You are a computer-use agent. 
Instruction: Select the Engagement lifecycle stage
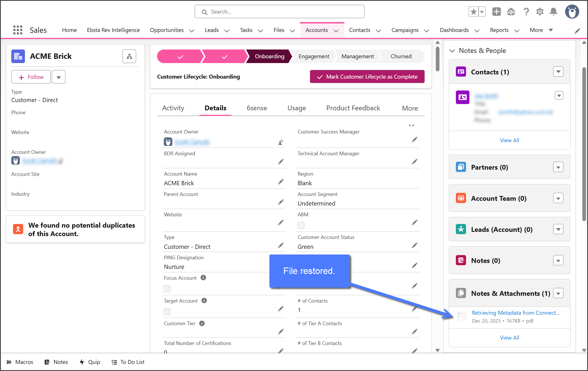(x=314, y=56)
